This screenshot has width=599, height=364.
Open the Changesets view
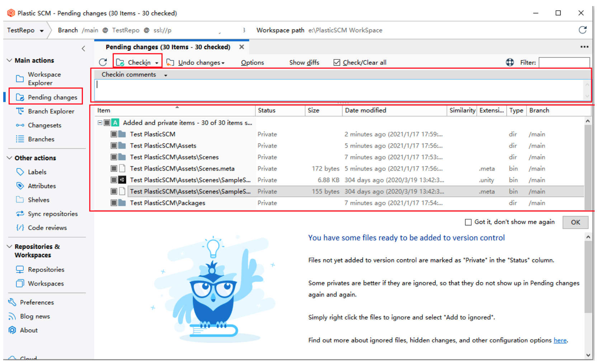click(x=44, y=125)
